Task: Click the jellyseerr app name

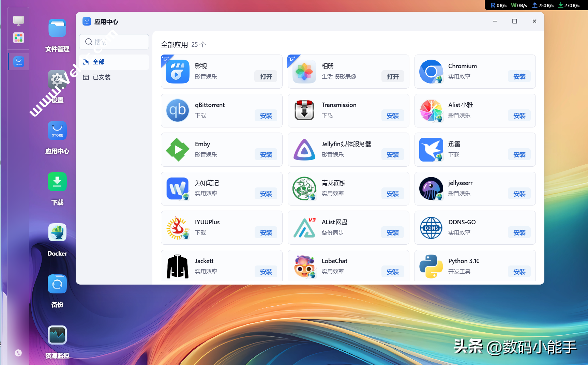Action: pos(460,183)
